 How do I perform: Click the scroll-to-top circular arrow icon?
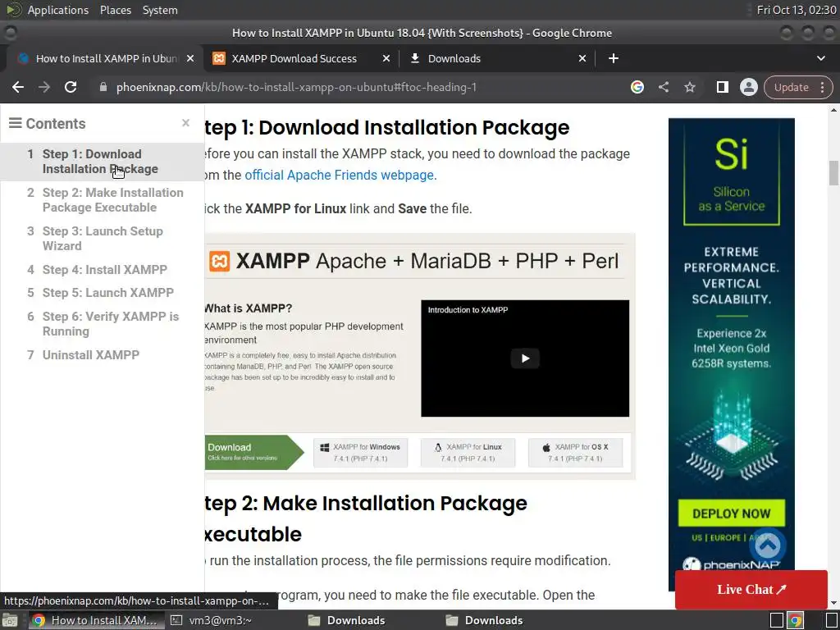pyautogui.click(x=768, y=546)
